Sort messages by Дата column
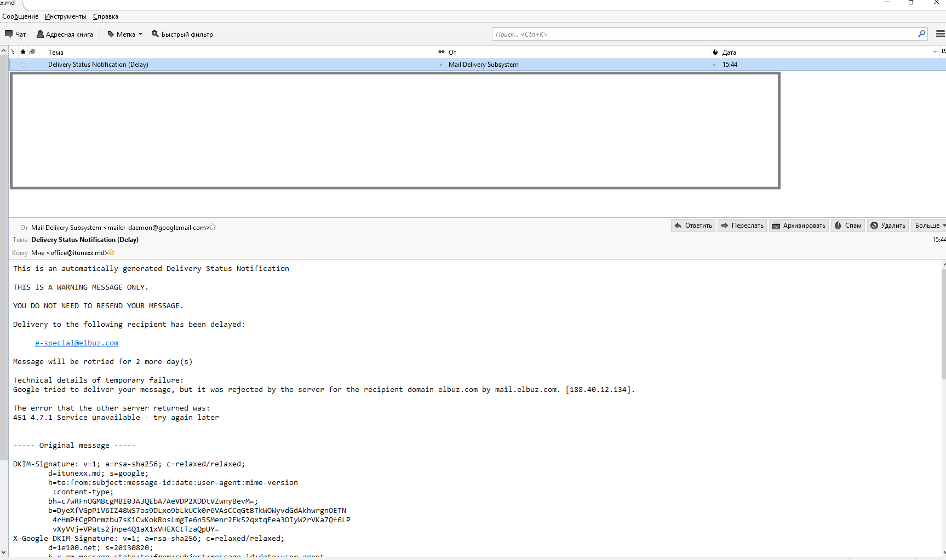This screenshot has height=560, width=946. (829, 52)
